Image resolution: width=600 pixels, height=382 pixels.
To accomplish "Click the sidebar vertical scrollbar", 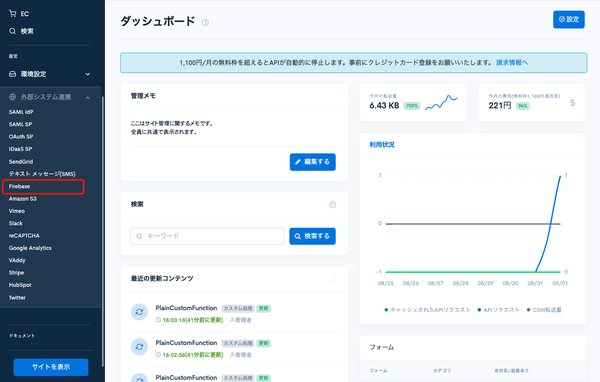I will click(103, 231).
